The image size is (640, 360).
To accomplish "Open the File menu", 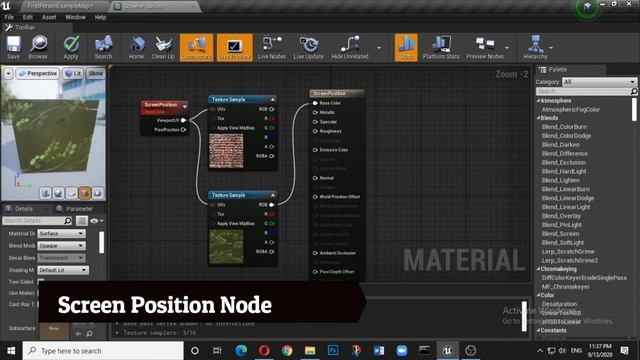I will pyautogui.click(x=9, y=17).
